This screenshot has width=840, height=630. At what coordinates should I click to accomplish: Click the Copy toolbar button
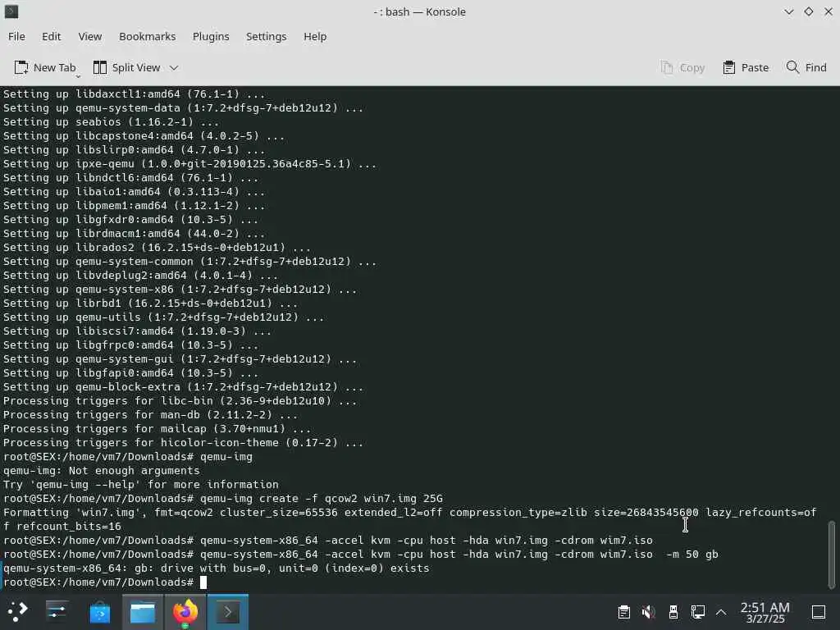(x=682, y=67)
